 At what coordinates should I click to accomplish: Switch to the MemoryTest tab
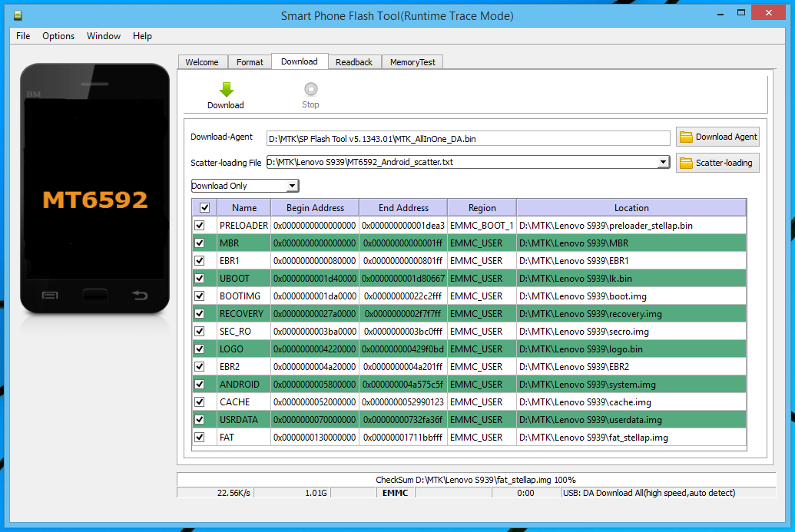(x=412, y=62)
